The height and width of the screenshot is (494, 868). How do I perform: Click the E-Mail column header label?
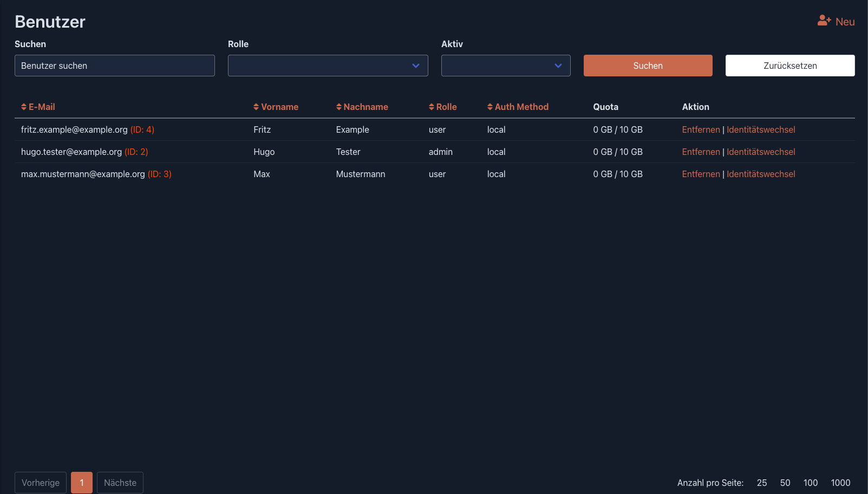[42, 107]
